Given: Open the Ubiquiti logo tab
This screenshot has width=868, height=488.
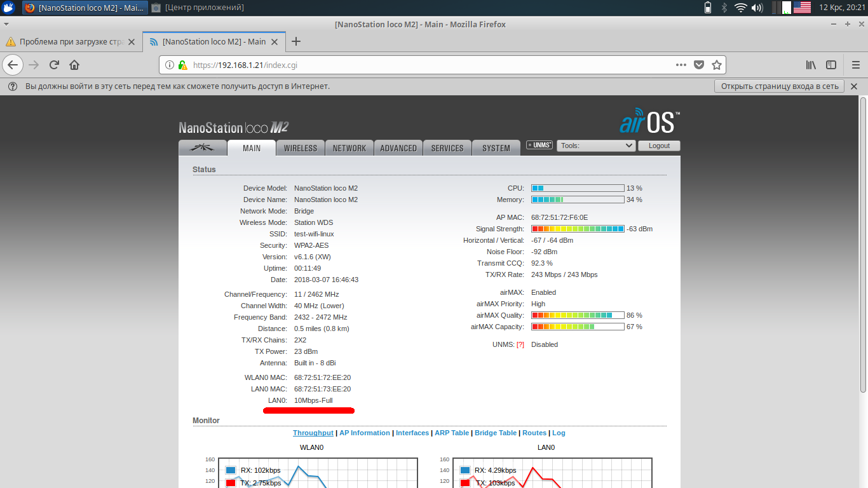Looking at the screenshot, I should tap(203, 147).
